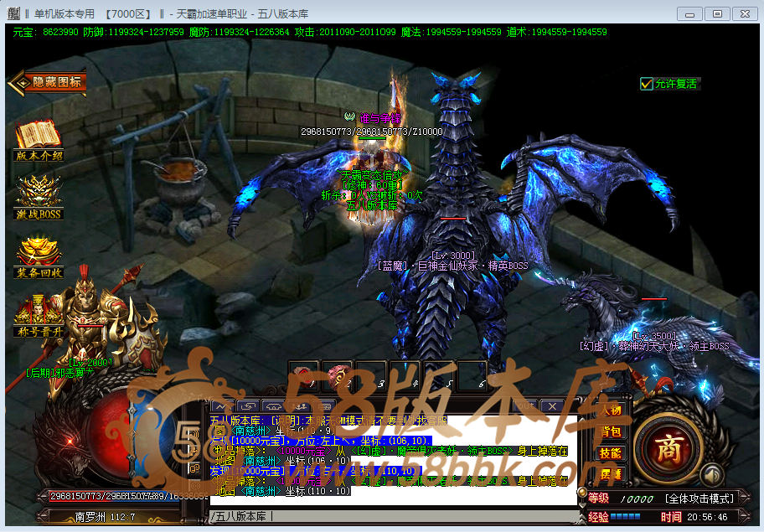The height and width of the screenshot is (532, 764).
Task: Use the item in quick slot 2
Action: (338, 376)
